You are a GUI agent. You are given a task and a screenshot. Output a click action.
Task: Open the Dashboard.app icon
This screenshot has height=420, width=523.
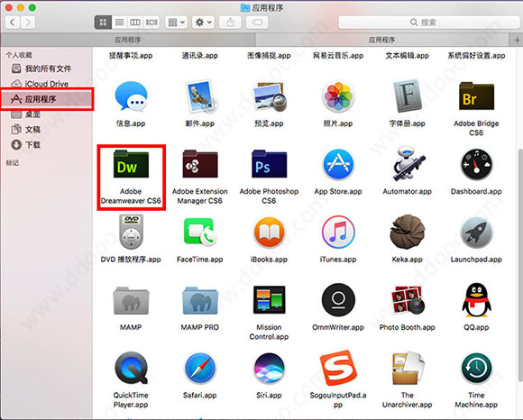[476, 165]
